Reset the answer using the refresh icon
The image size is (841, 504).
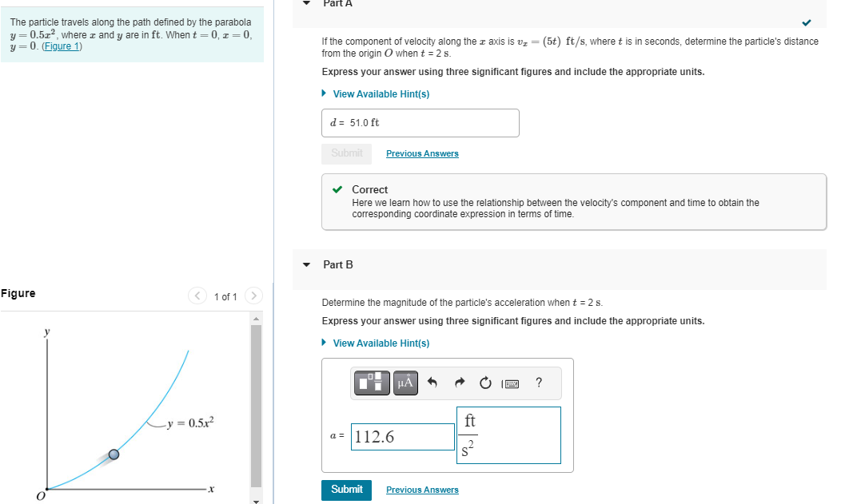click(x=485, y=382)
